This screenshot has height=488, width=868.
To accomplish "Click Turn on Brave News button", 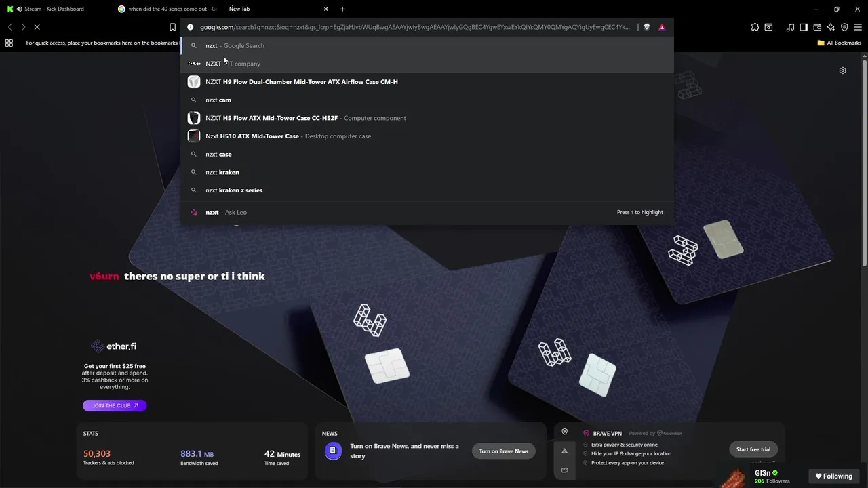I will click(x=503, y=451).
